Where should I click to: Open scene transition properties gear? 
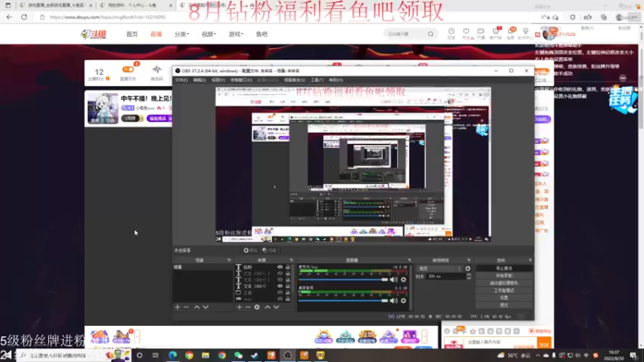[468, 269]
